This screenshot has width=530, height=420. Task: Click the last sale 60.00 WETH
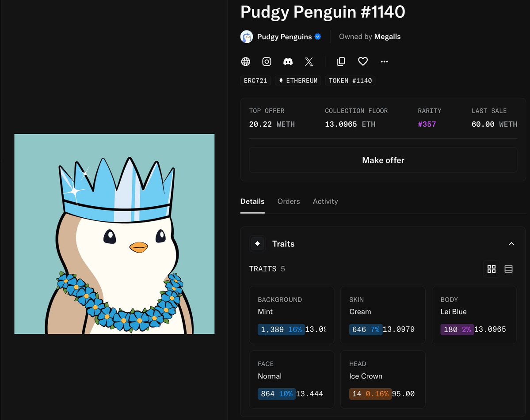(x=494, y=124)
